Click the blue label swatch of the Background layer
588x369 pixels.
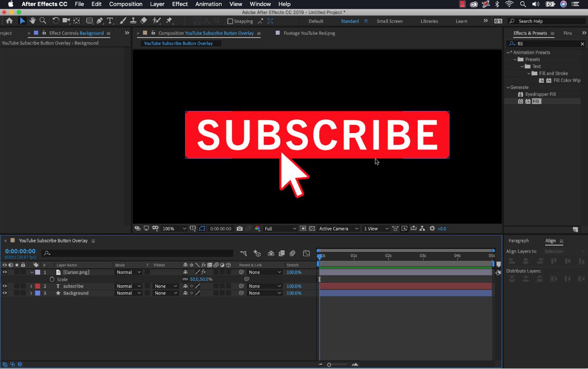(38, 293)
